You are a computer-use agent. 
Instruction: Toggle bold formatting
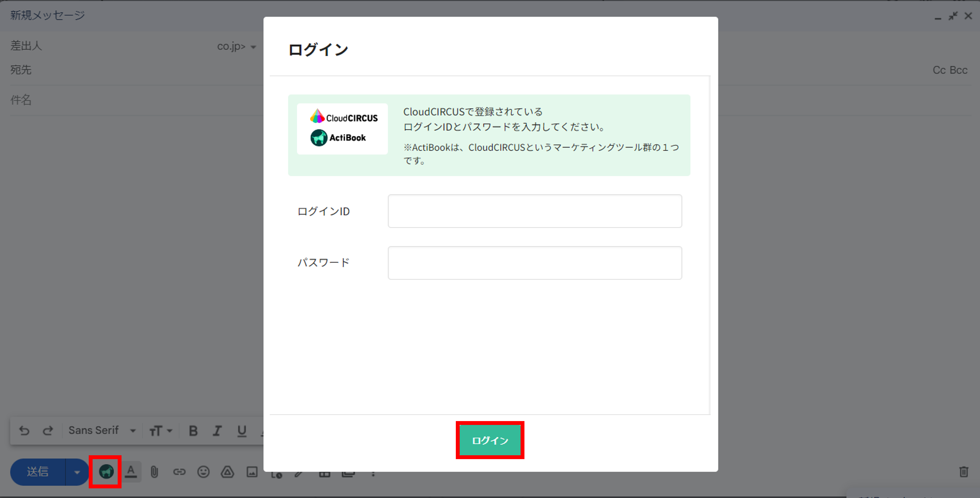pos(193,431)
